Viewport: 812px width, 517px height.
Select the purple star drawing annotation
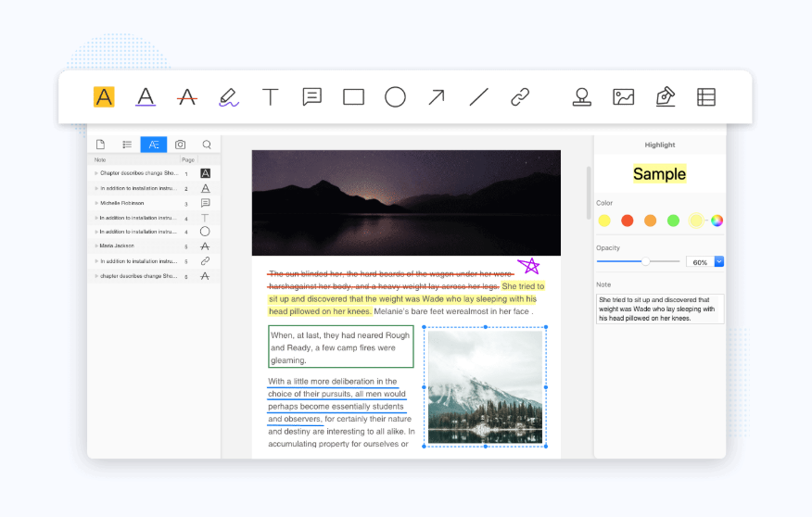528,266
